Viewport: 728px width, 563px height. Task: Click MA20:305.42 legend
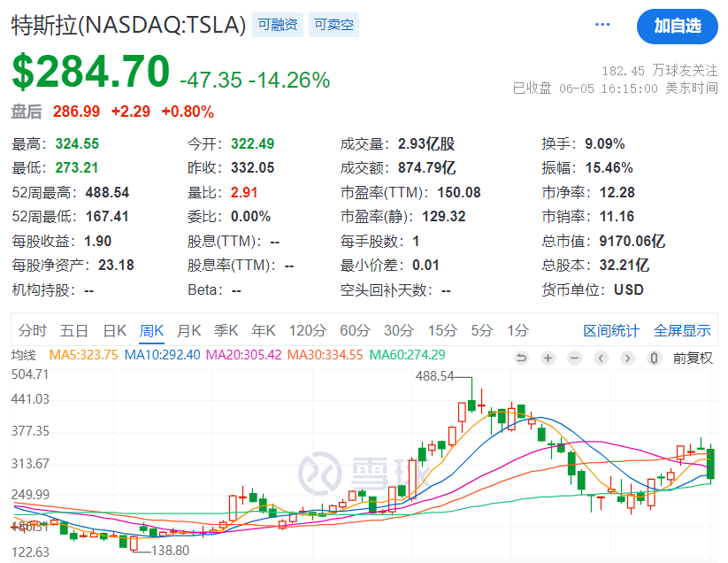(x=244, y=355)
